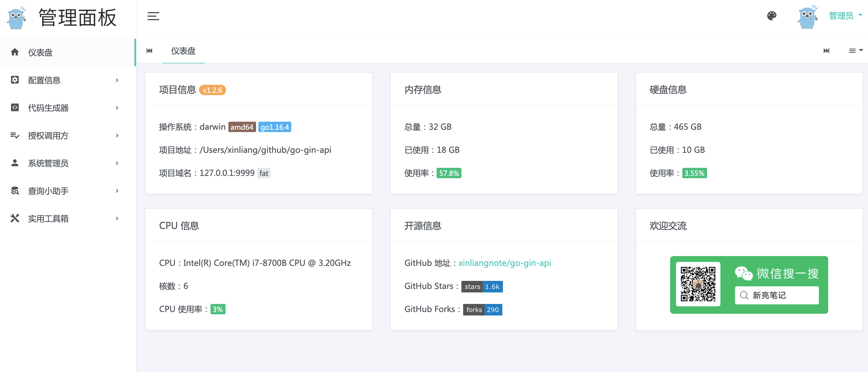The height and width of the screenshot is (372, 868).
Task: Expand 配置信息 submenu chevron
Action: pos(117,80)
